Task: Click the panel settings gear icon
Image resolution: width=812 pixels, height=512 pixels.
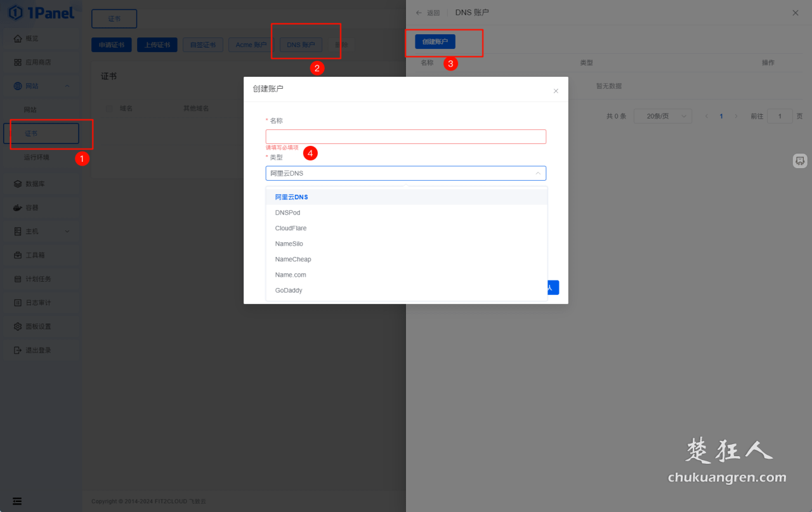Action: tap(18, 327)
